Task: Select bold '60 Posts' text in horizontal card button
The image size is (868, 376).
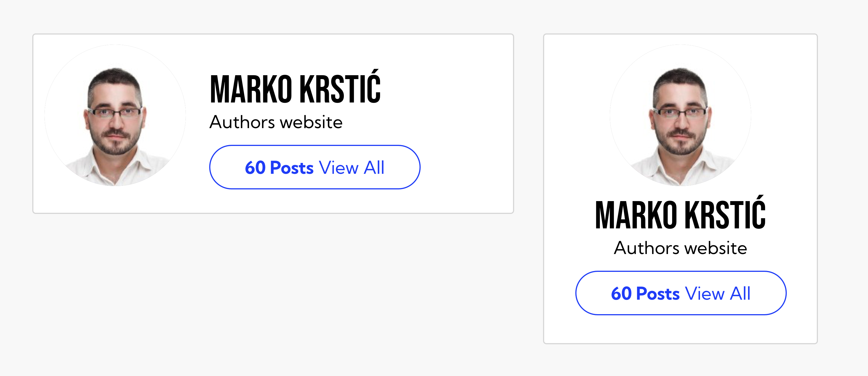Action: 279,168
